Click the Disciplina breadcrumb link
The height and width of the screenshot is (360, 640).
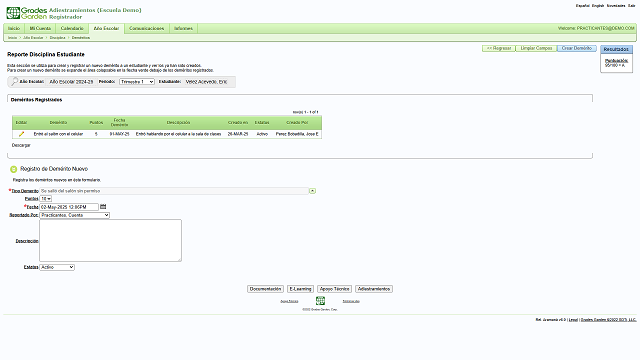(x=58, y=38)
